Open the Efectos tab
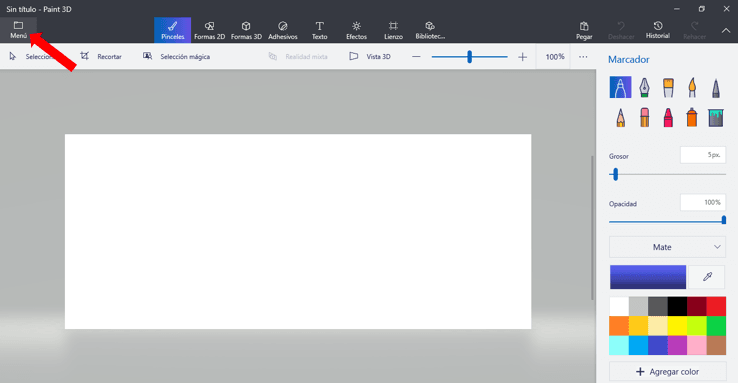 point(356,30)
